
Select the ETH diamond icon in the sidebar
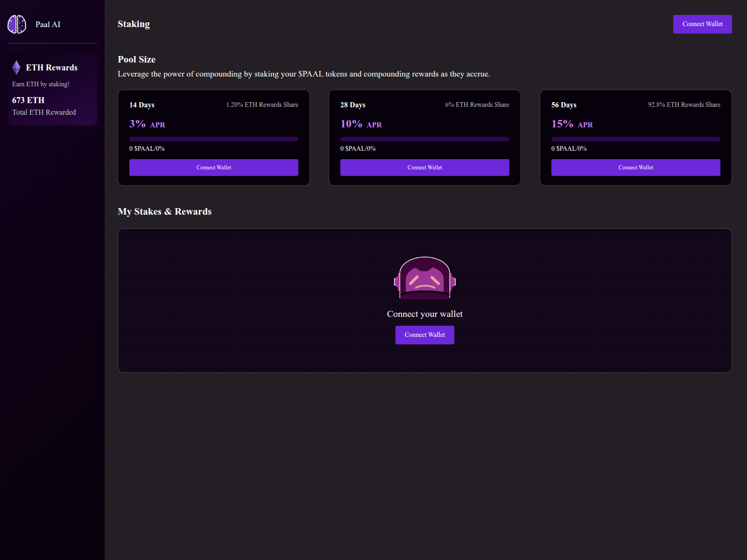pyautogui.click(x=17, y=67)
